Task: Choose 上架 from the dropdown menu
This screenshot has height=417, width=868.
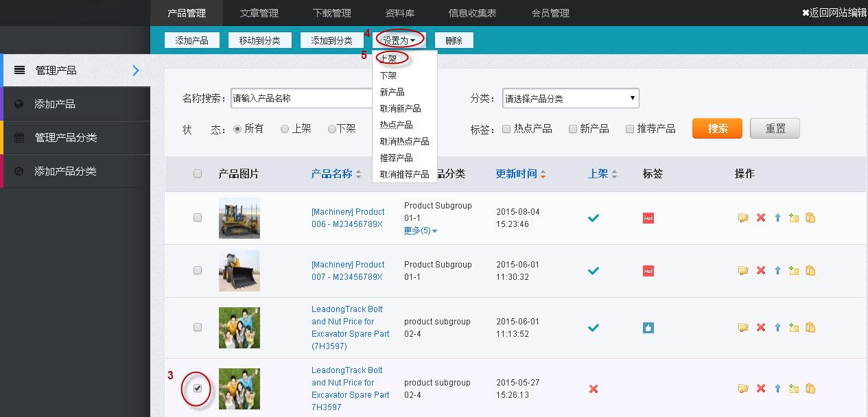Action: [389, 59]
